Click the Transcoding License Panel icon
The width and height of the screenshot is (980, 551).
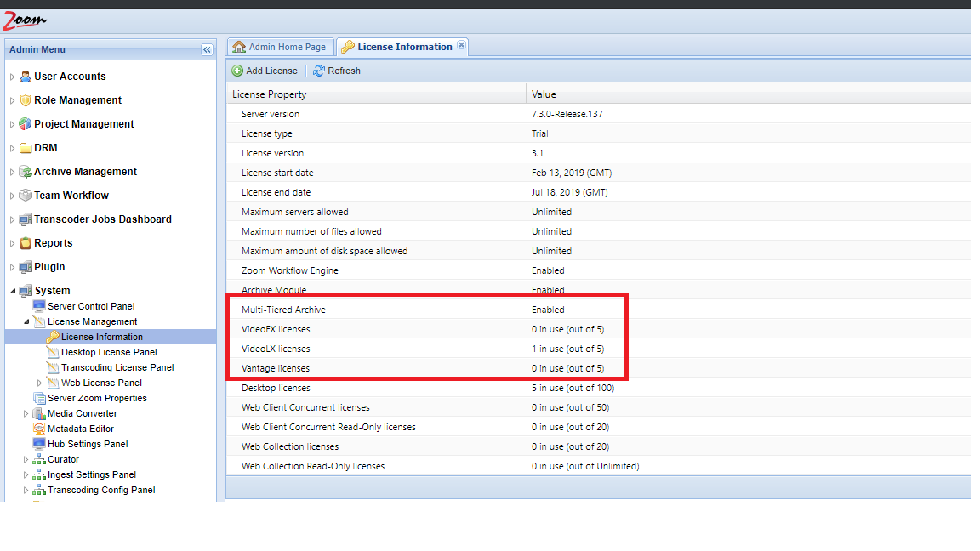coord(53,367)
